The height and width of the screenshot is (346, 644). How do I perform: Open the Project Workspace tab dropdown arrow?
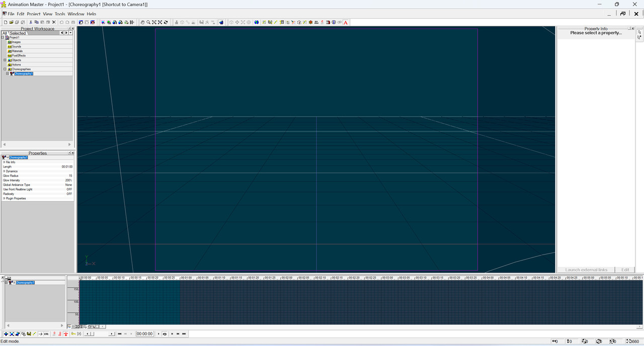70,33
